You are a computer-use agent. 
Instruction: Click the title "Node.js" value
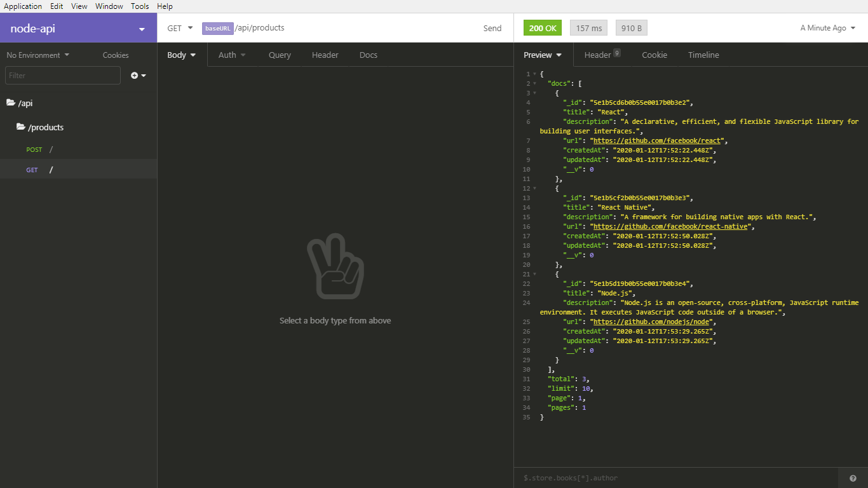pos(614,293)
